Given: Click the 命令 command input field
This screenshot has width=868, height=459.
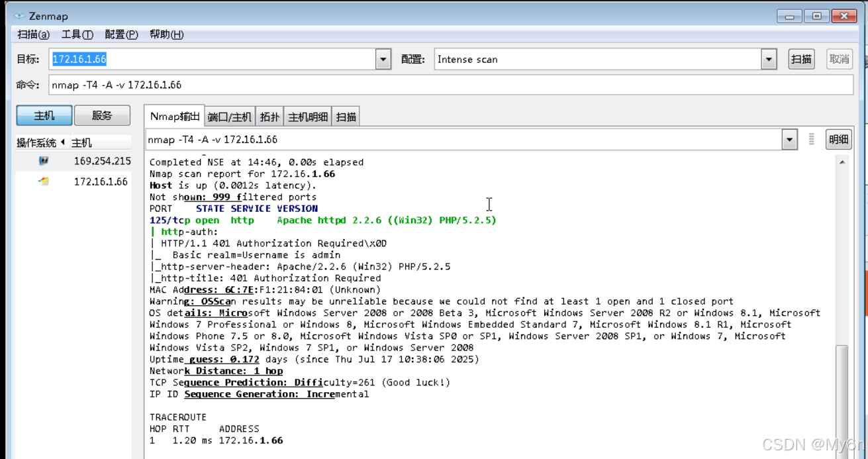Looking at the screenshot, I should pos(451,85).
